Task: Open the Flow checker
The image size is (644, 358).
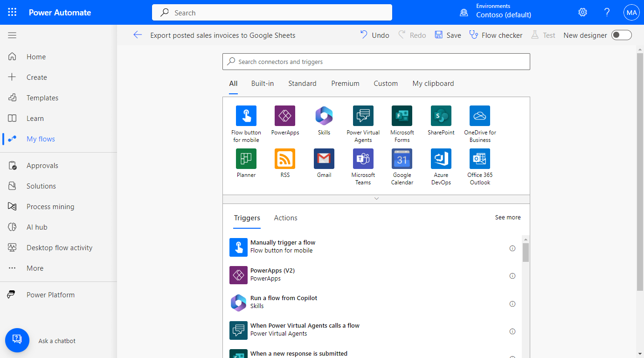Action: click(x=496, y=35)
